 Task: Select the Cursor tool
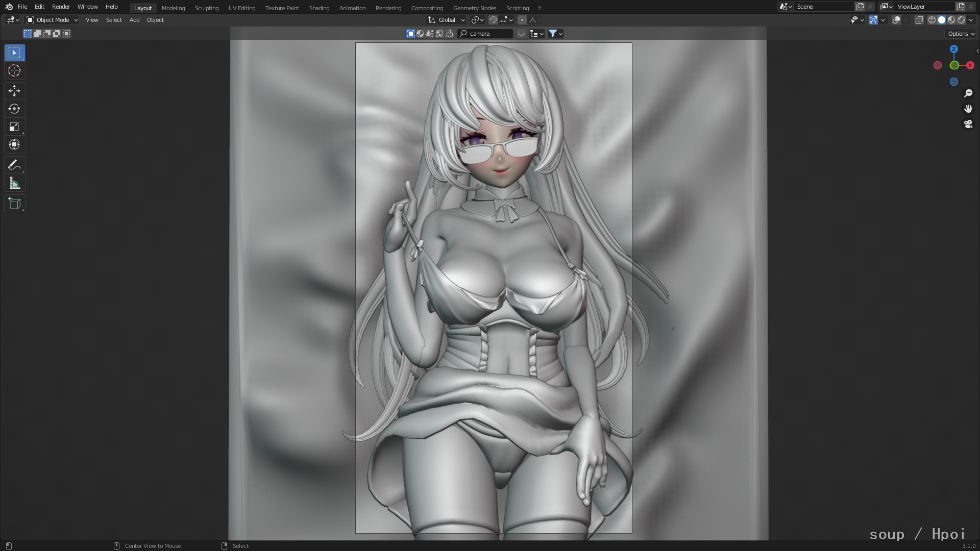(x=14, y=70)
